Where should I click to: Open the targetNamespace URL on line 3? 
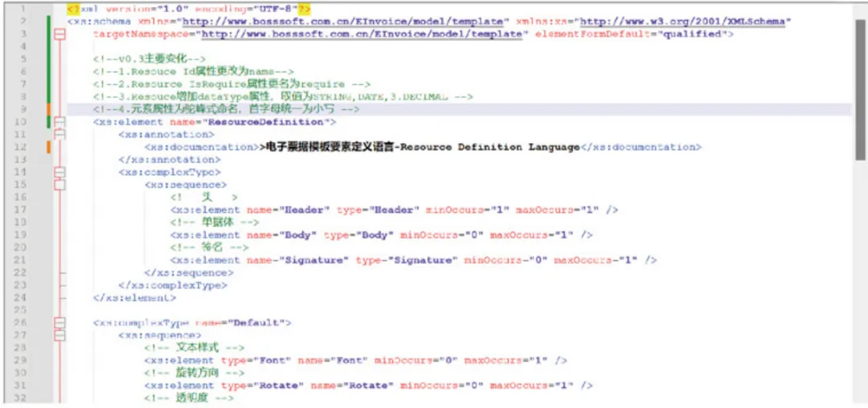click(x=362, y=35)
